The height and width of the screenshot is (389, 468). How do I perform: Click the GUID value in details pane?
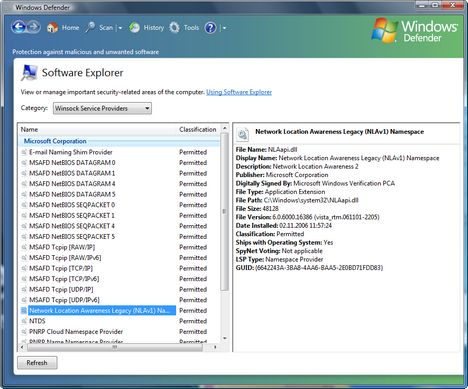(x=319, y=268)
